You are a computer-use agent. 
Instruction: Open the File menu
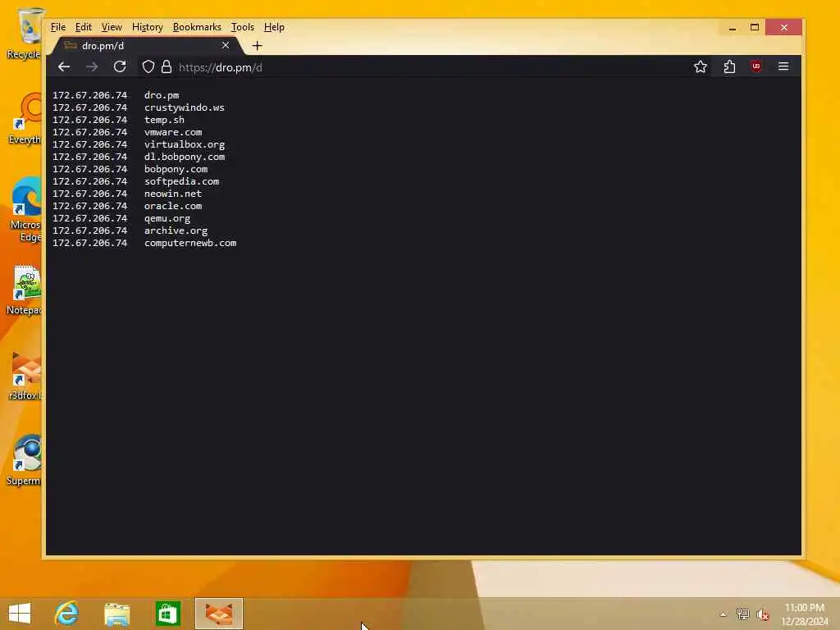coord(58,27)
